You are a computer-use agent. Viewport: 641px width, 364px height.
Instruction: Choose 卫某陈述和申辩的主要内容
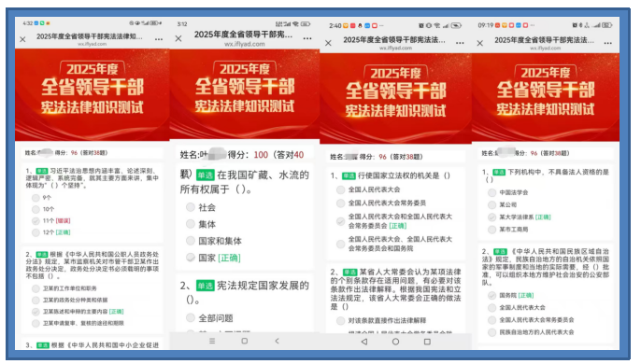coord(78,312)
